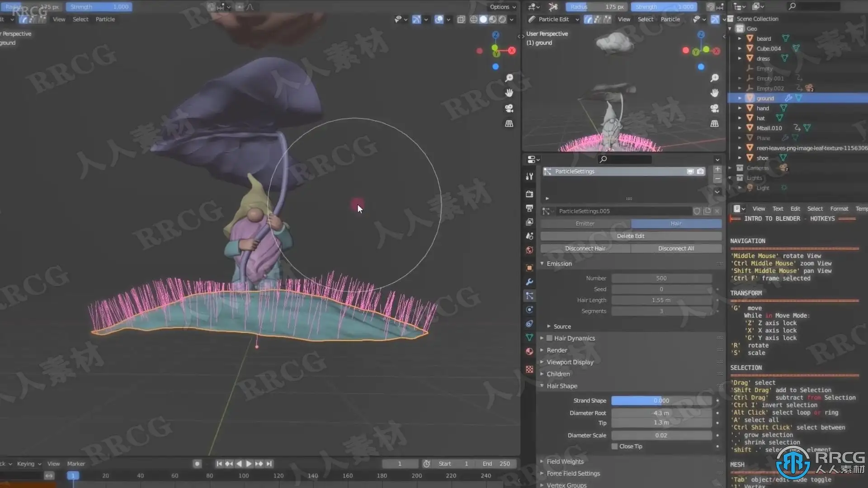The height and width of the screenshot is (488, 868).
Task: Enable the Hair Dynamics checkbox
Action: (549, 338)
